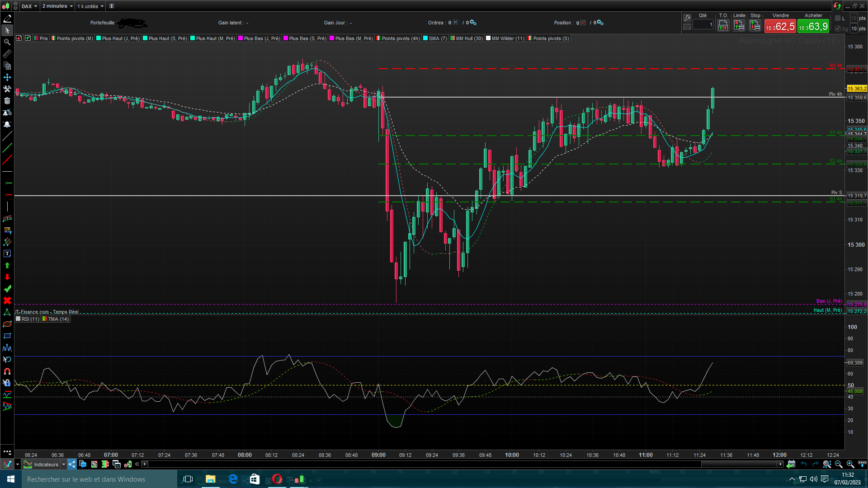
Task: Toggle the Sg stop checkbox
Action: pos(838,28)
